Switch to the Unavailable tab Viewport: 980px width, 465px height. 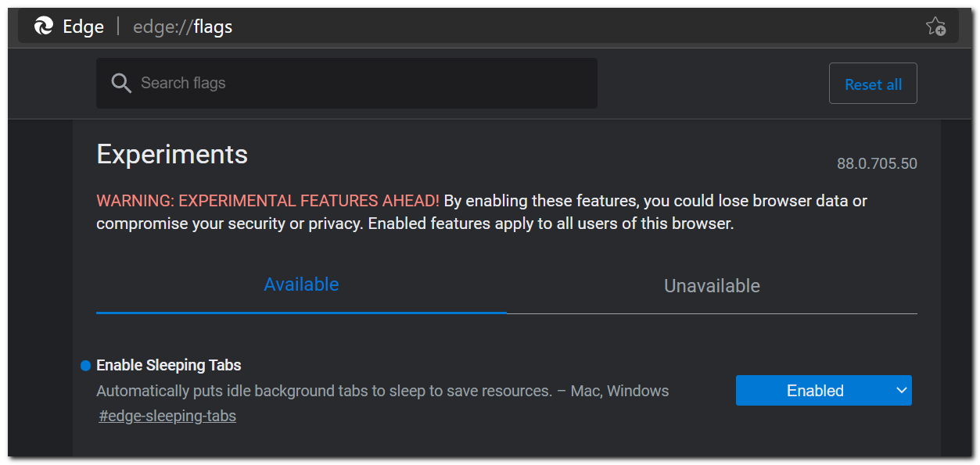[x=711, y=285]
